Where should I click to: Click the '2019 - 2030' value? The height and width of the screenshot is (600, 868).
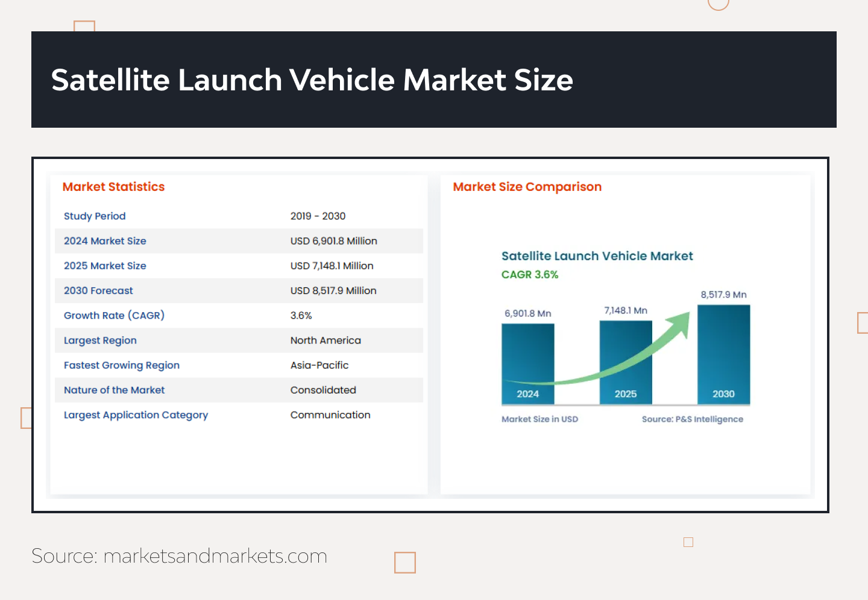click(x=318, y=216)
